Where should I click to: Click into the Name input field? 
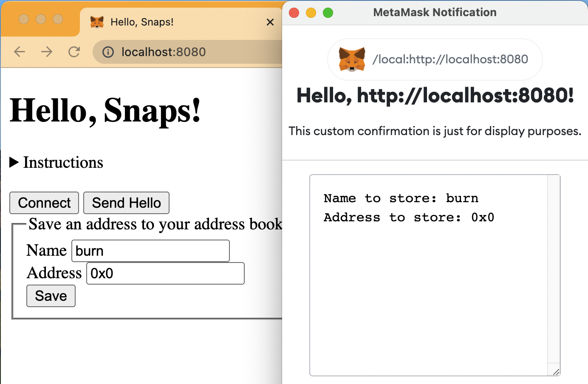click(x=150, y=251)
